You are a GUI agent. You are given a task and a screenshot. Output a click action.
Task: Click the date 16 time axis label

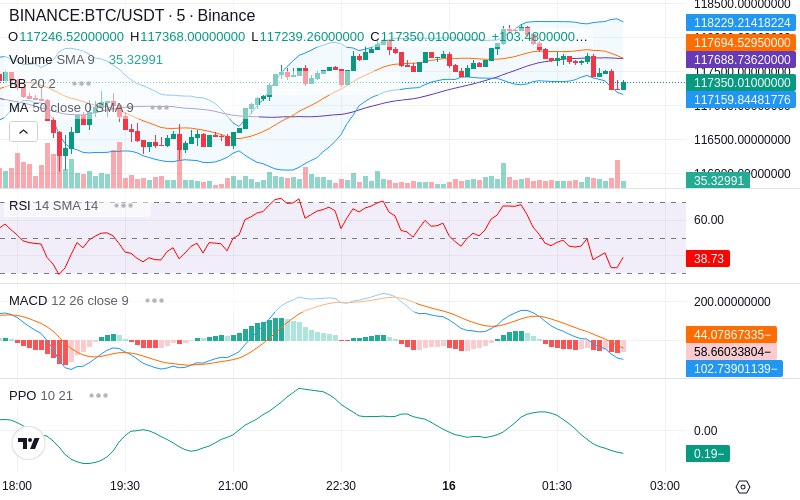click(x=449, y=486)
